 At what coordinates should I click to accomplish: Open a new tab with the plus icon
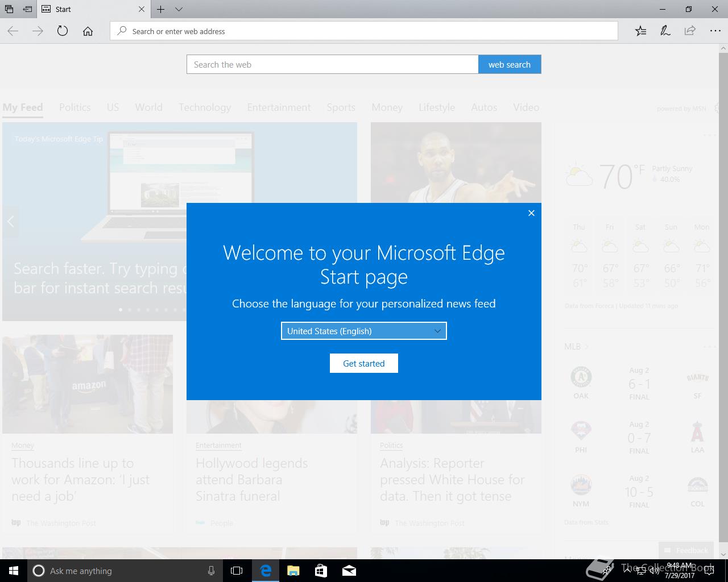point(161,9)
